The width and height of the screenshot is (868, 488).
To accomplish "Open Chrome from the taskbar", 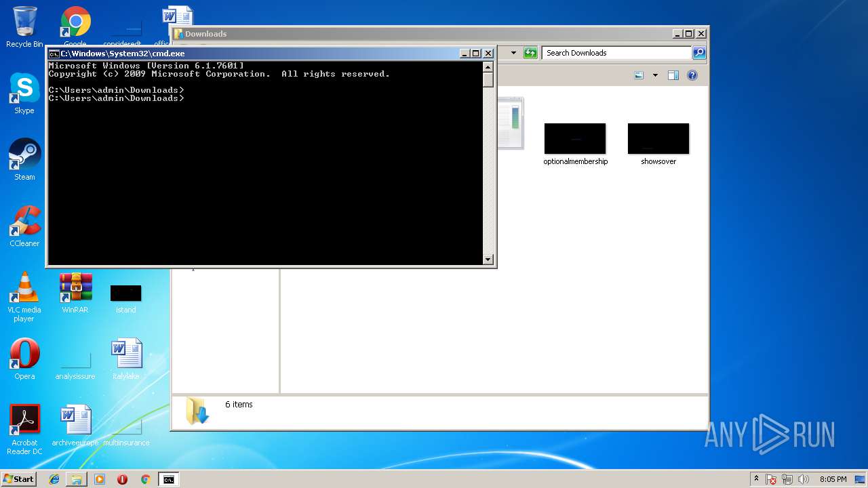I will pyautogui.click(x=145, y=479).
